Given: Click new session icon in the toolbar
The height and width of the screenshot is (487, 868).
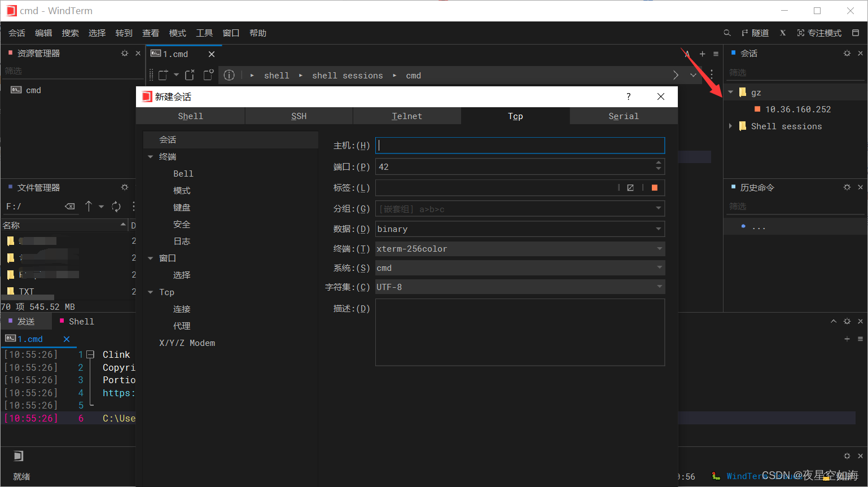Looking at the screenshot, I should (x=164, y=75).
